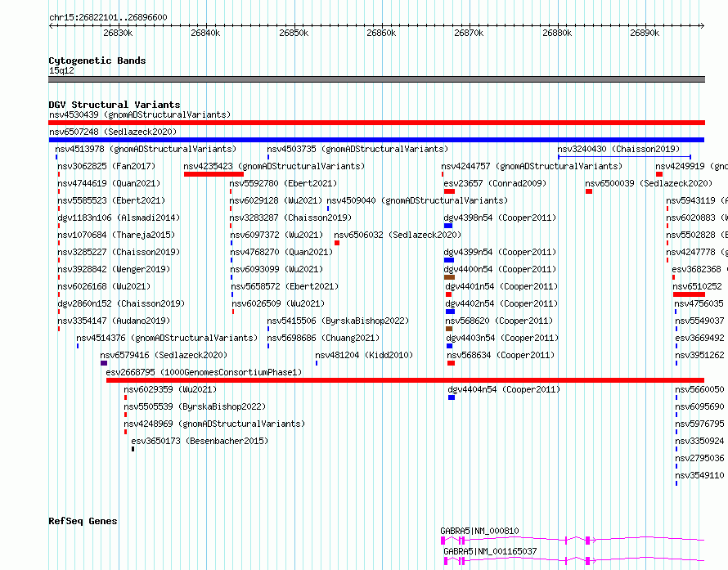The height and width of the screenshot is (570, 728).
Task: Select nsv4244757 gnomADStructuralVariants variant
Action: [532, 166]
